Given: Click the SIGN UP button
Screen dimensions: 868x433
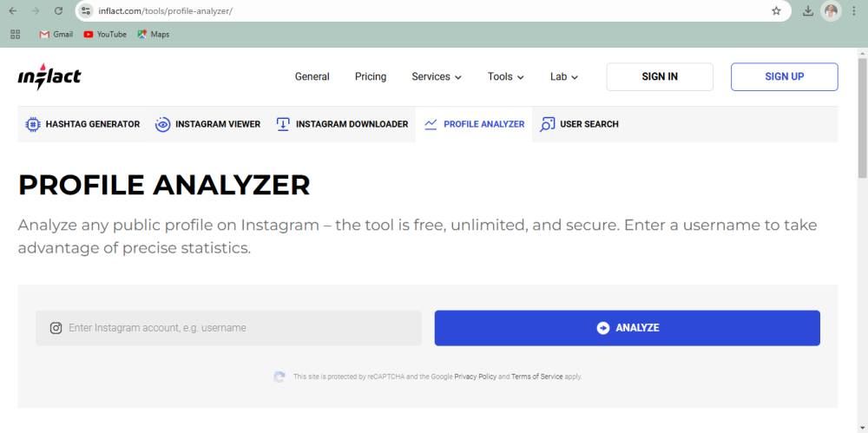Looking at the screenshot, I should 784,77.
